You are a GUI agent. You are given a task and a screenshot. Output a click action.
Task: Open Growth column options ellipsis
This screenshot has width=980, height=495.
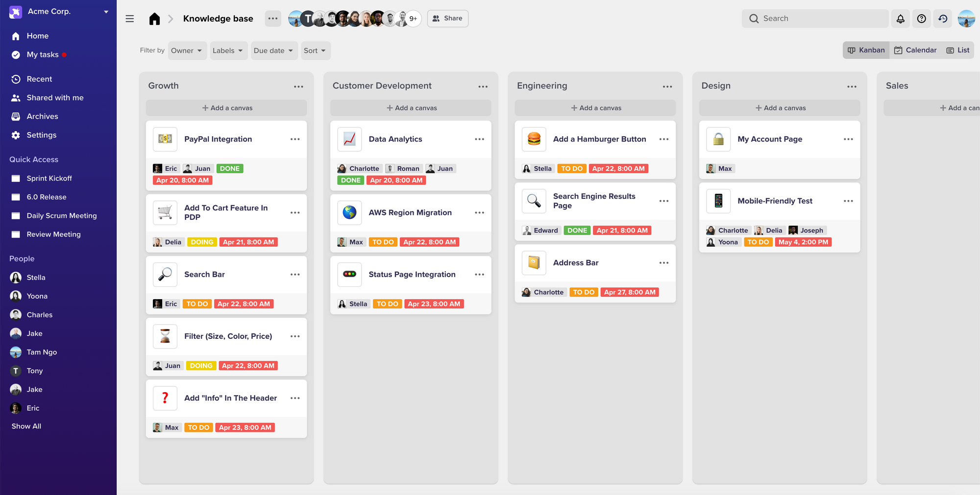coord(298,86)
